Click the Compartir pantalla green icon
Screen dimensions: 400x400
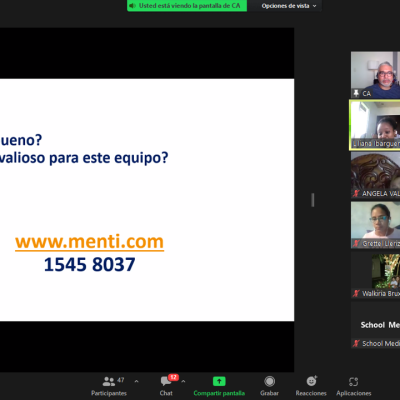[219, 381]
